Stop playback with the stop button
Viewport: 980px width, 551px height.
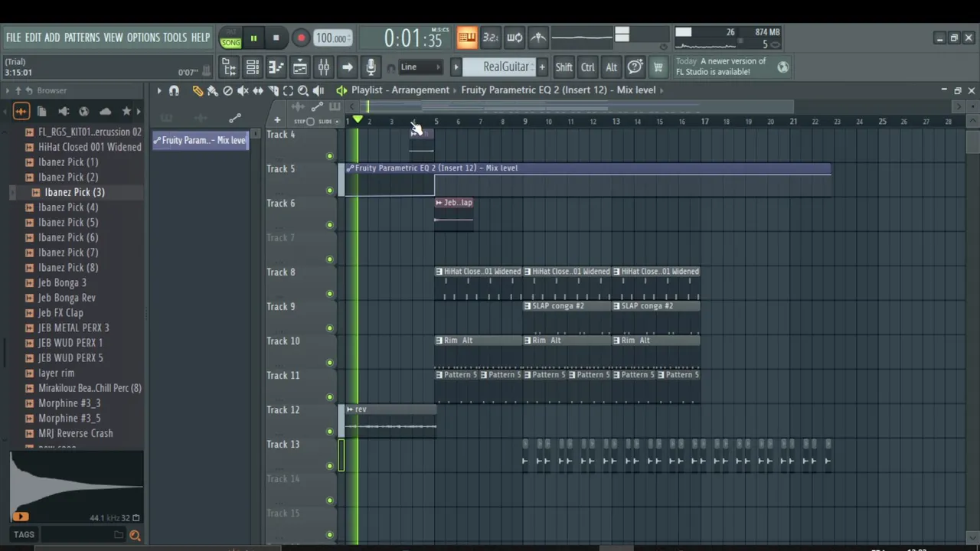point(276,38)
